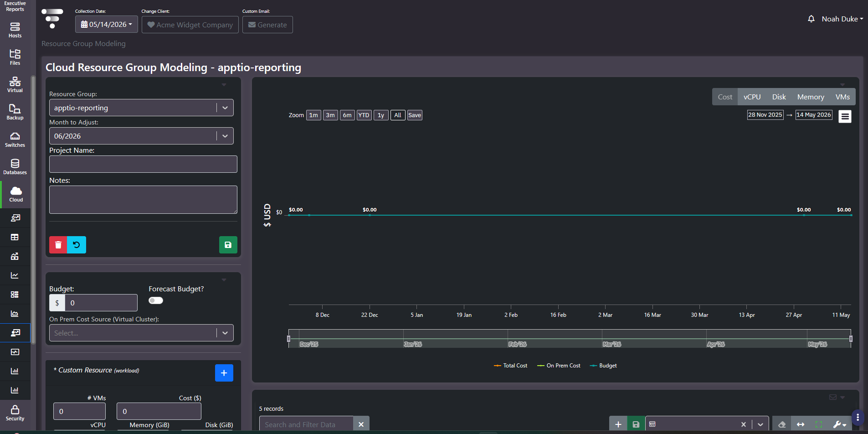Image resolution: width=868 pixels, height=434 pixels.
Task: Set chart zoom to 3m
Action: tap(330, 115)
